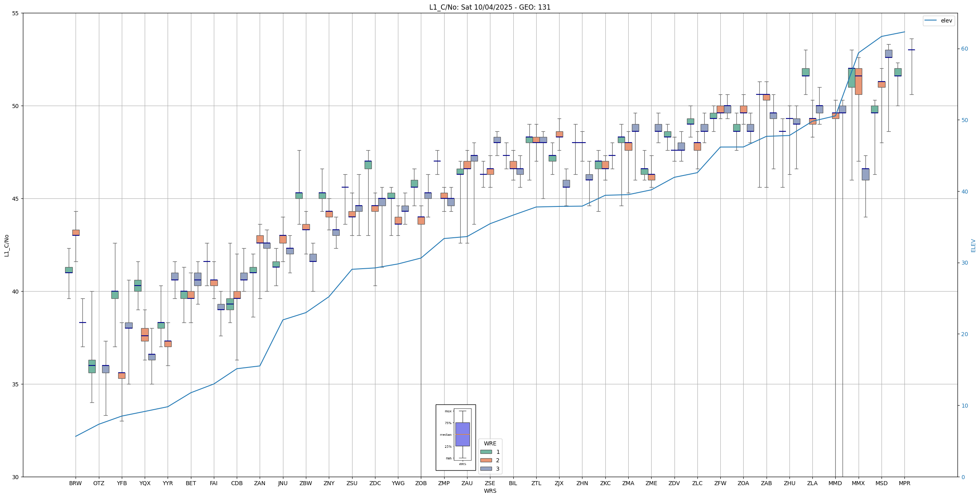This screenshot has width=980, height=498.
Task: Click the BRW station label
Action: coord(75,483)
